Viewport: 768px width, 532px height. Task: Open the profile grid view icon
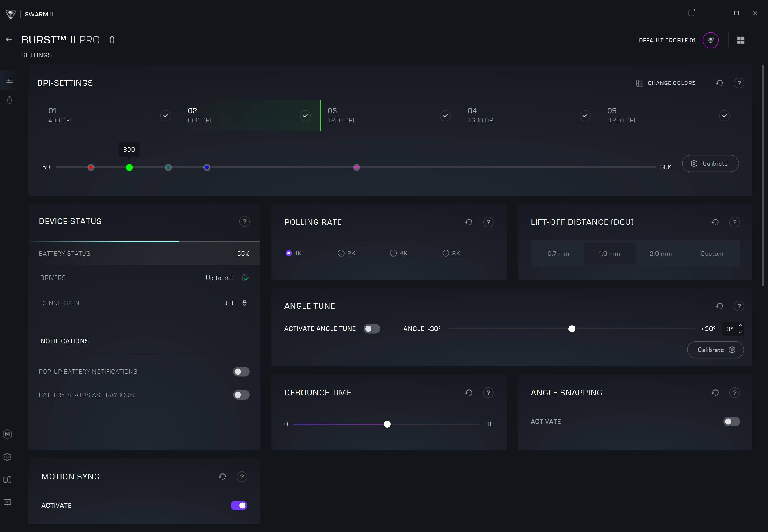[741, 40]
